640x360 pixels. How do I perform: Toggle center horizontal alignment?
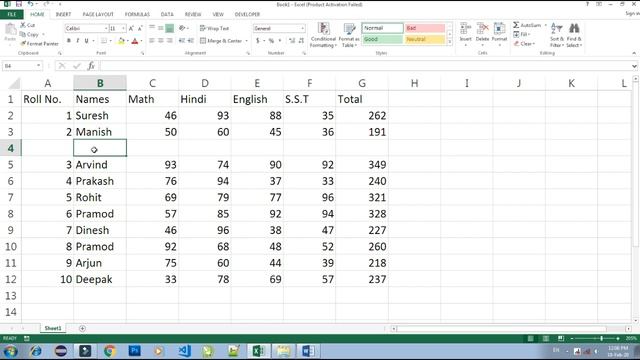(160, 41)
